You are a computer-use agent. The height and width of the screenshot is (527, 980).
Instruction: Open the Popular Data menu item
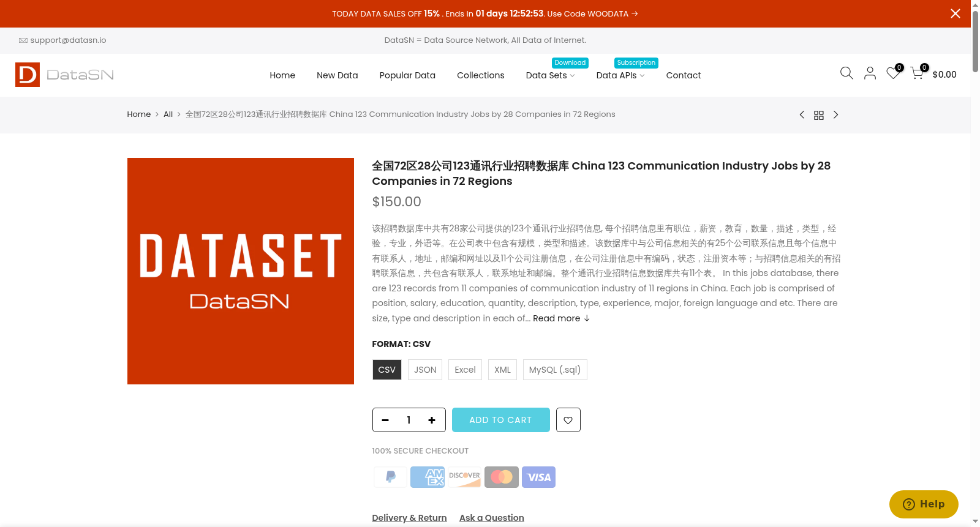[x=407, y=75]
